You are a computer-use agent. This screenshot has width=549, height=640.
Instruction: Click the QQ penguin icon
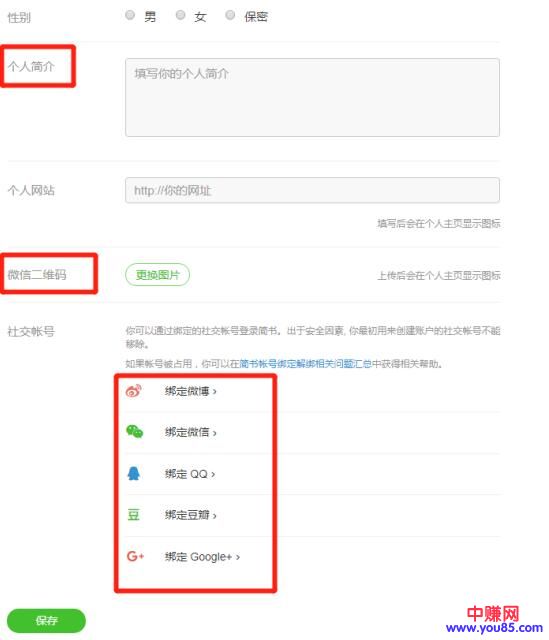pos(133,473)
